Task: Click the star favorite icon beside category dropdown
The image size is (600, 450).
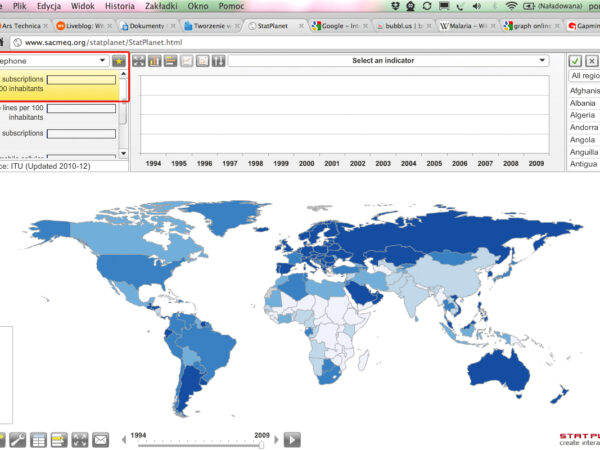Action: [119, 61]
